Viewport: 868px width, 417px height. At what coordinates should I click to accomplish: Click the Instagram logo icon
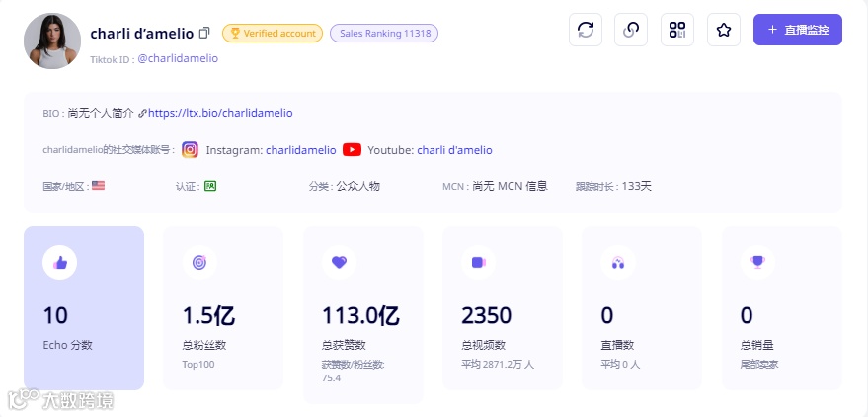tap(190, 150)
